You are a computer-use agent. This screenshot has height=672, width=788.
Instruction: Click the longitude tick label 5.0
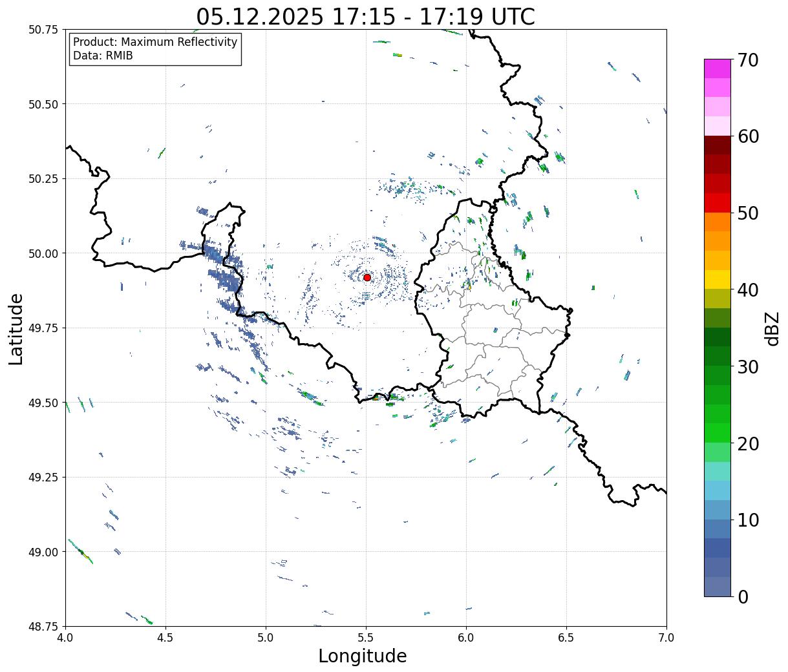click(x=266, y=638)
